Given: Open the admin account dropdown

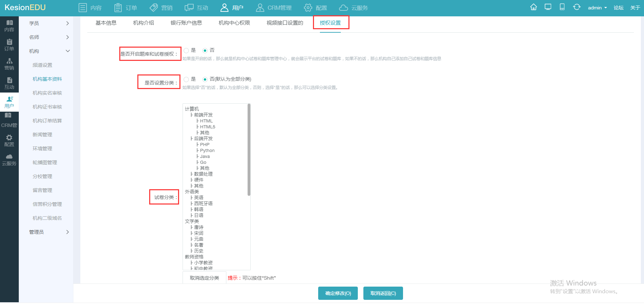Looking at the screenshot, I should pos(597,8).
